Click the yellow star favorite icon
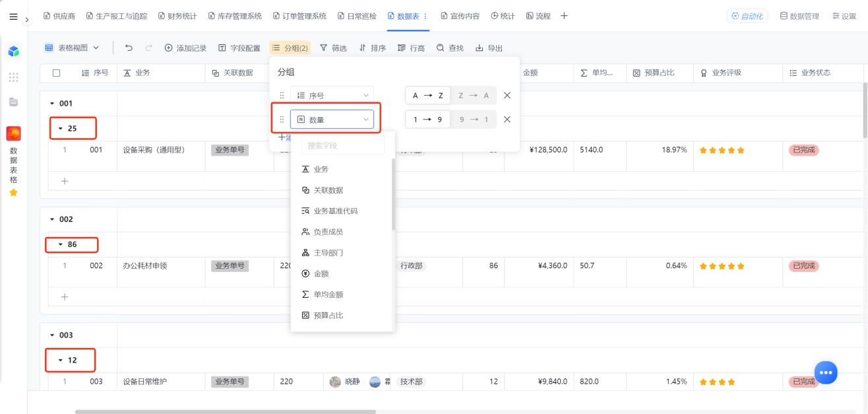 point(13,193)
